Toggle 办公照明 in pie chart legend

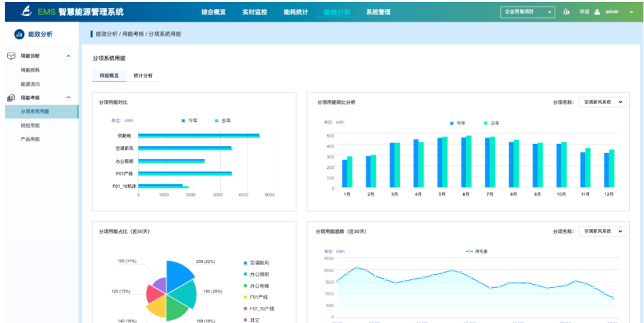point(259,274)
